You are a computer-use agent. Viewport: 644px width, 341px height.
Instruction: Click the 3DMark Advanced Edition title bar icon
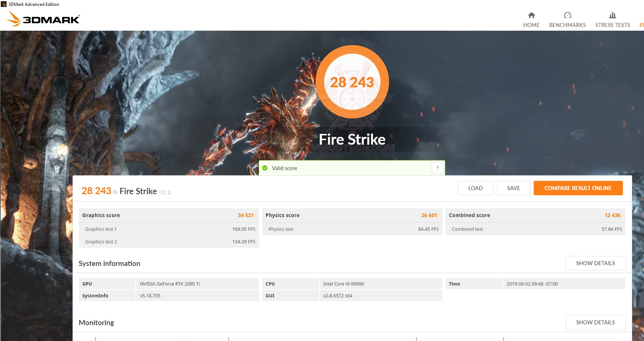click(4, 4)
